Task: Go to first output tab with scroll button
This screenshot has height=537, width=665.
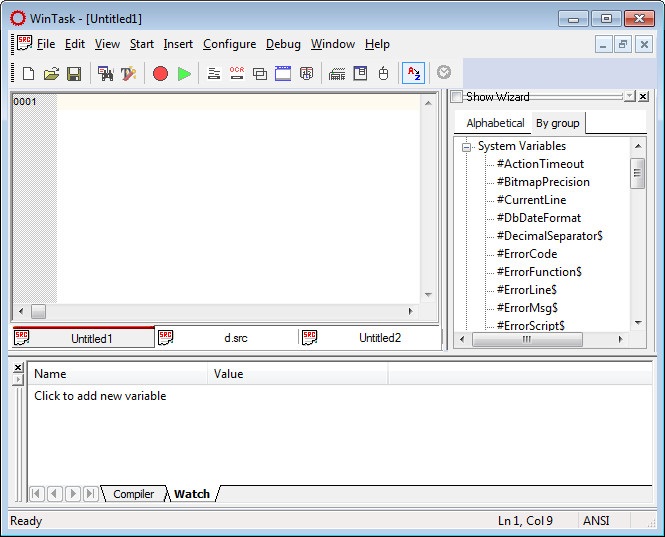Action: click(x=37, y=494)
